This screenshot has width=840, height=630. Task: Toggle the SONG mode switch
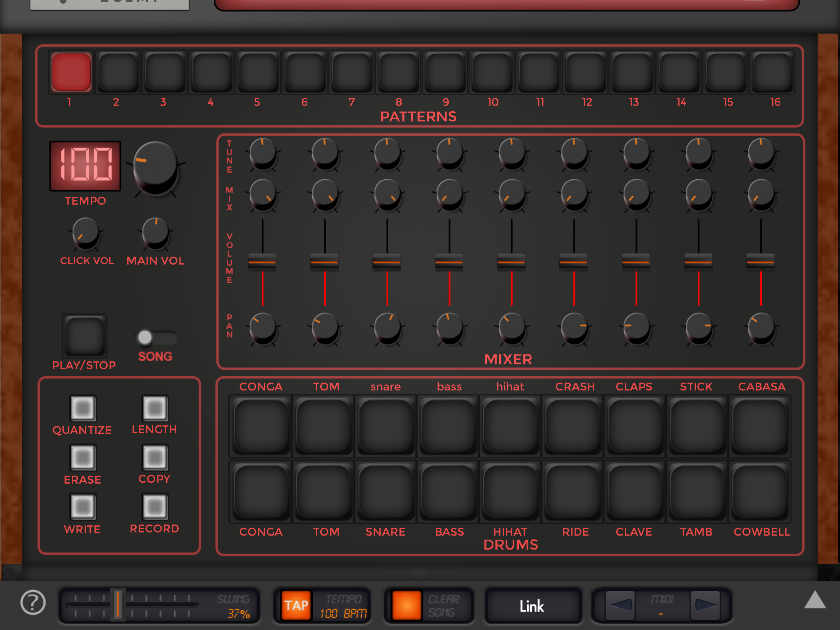(156, 337)
